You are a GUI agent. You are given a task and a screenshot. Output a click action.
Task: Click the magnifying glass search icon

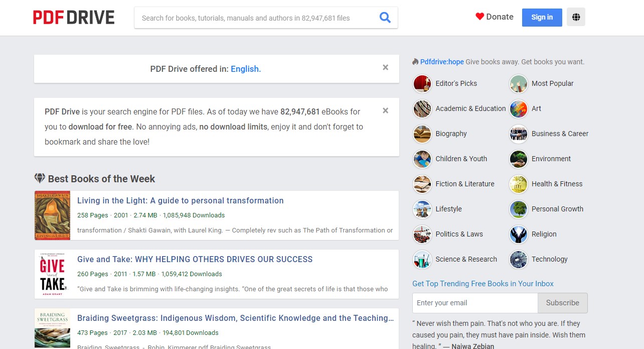click(385, 18)
